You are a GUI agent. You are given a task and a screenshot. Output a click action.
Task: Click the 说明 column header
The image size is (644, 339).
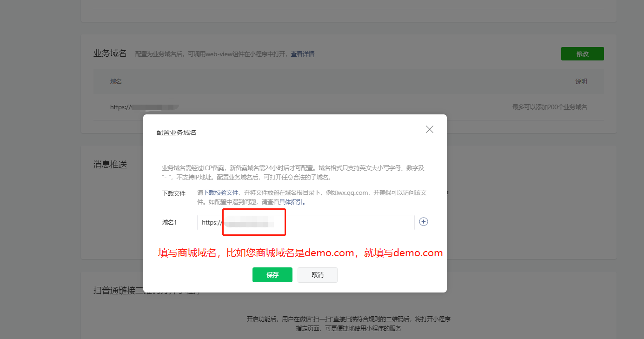pos(581,81)
